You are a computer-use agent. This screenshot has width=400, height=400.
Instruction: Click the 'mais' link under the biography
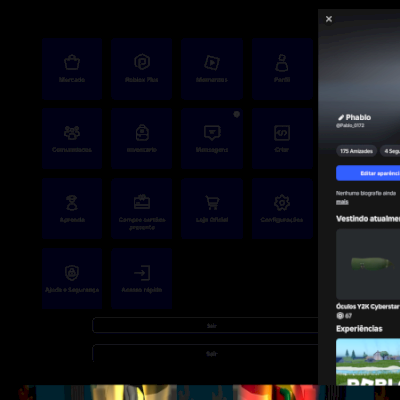tap(342, 202)
